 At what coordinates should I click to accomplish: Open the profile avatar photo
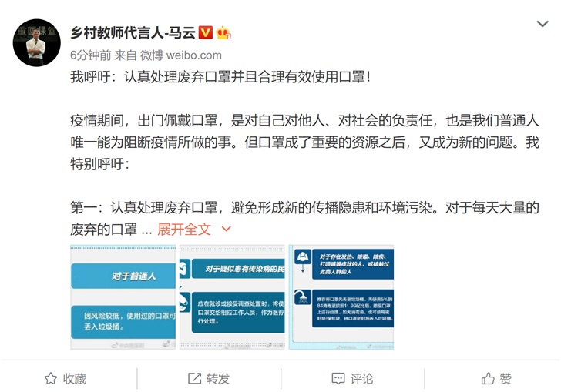[x=36, y=42]
